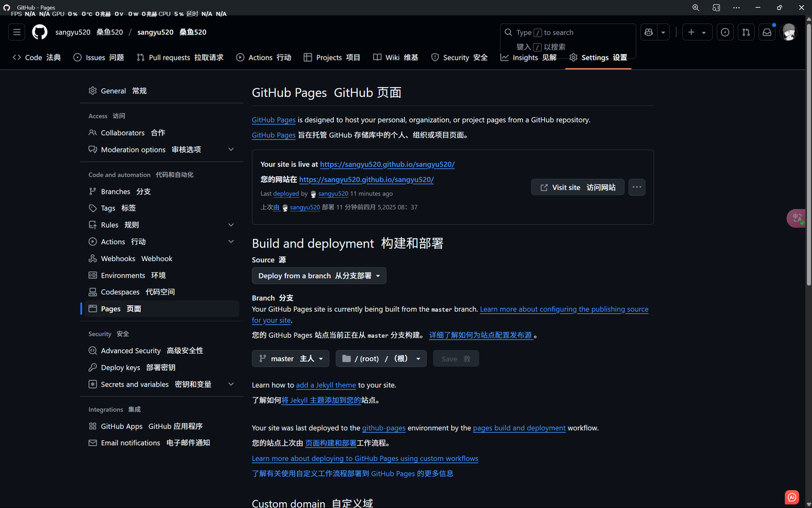Open the notifications inbox icon
Screen dimensions: 812x508
pyautogui.click(x=767, y=32)
